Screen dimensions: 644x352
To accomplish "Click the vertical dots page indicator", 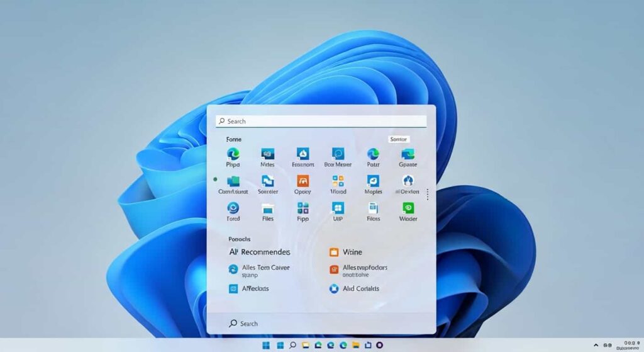I will pyautogui.click(x=428, y=195).
